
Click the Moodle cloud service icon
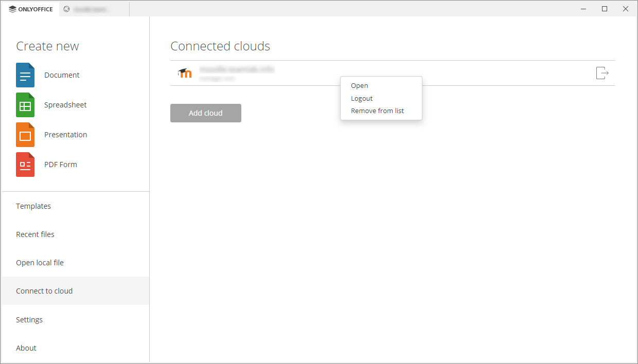(185, 72)
